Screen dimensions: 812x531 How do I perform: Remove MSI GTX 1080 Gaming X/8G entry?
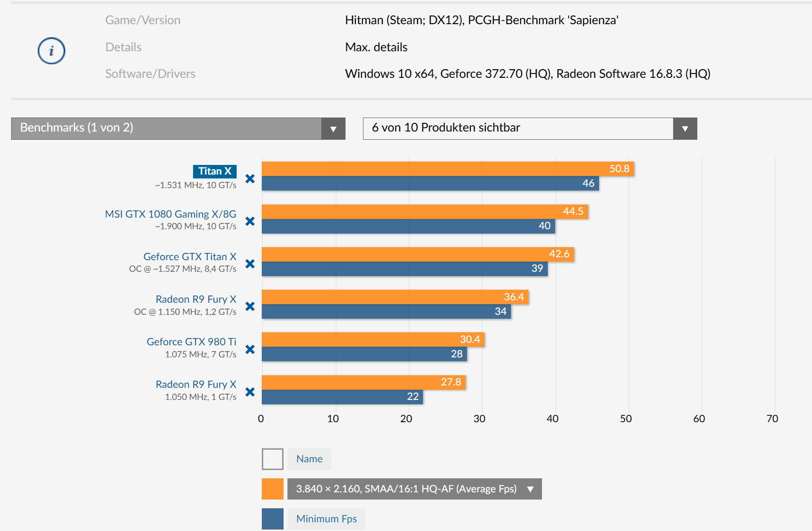250,221
